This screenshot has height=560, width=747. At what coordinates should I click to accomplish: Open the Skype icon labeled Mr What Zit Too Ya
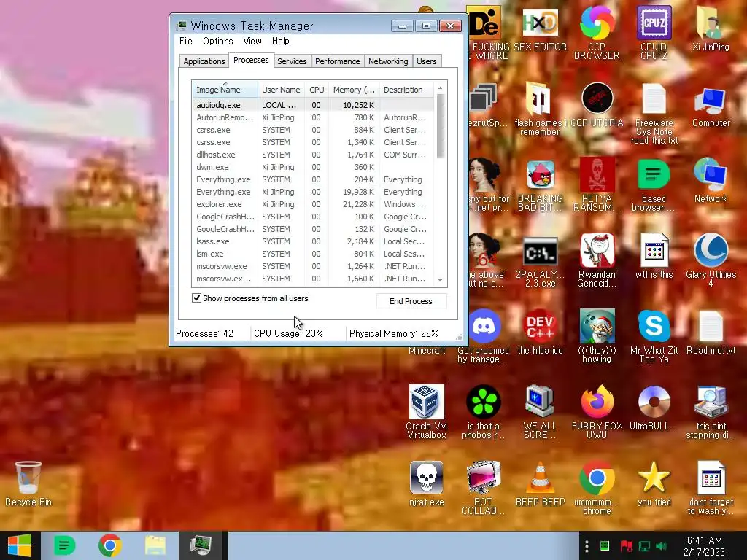coord(654,335)
